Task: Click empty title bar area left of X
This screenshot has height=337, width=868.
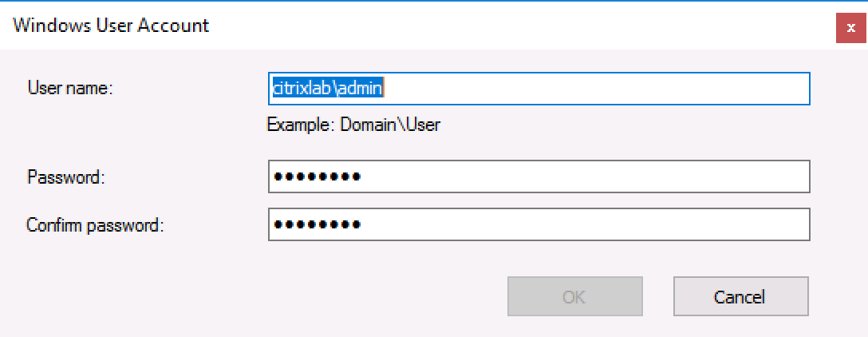Action: pyautogui.click(x=558, y=25)
